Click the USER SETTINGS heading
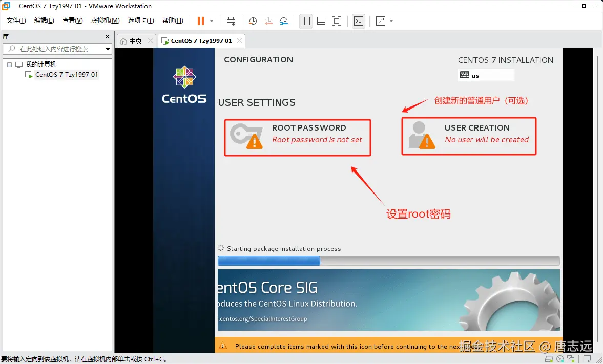The image size is (603, 364). pyautogui.click(x=257, y=102)
